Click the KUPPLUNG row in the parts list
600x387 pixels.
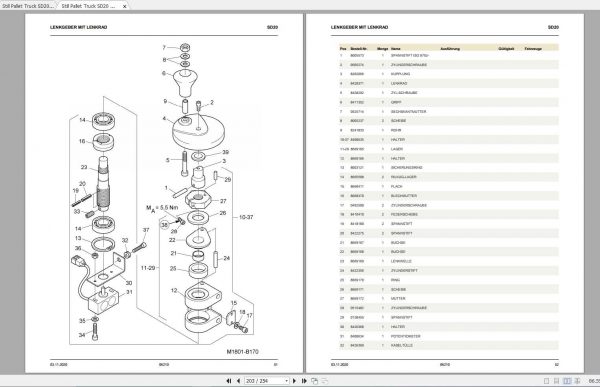[448, 74]
